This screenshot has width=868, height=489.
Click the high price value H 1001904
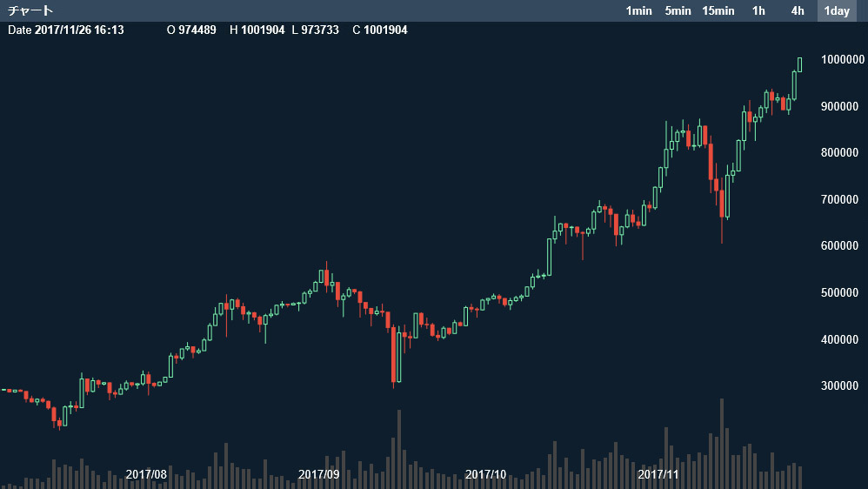(x=257, y=30)
